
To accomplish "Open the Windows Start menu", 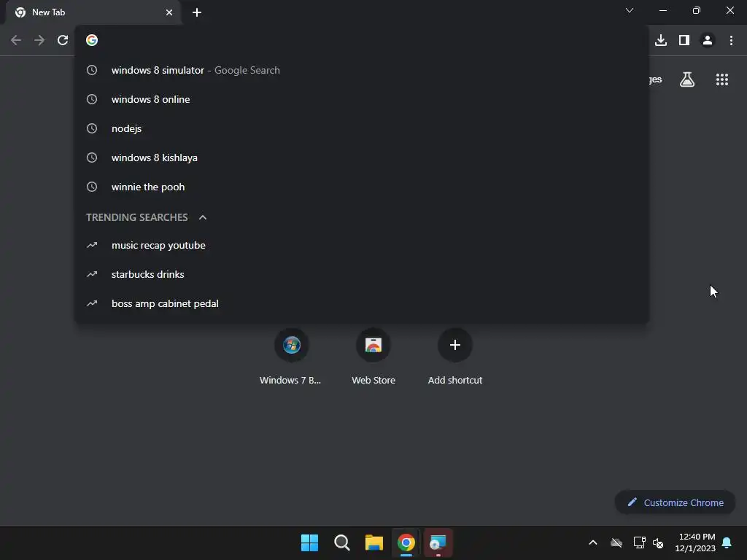I will (309, 542).
